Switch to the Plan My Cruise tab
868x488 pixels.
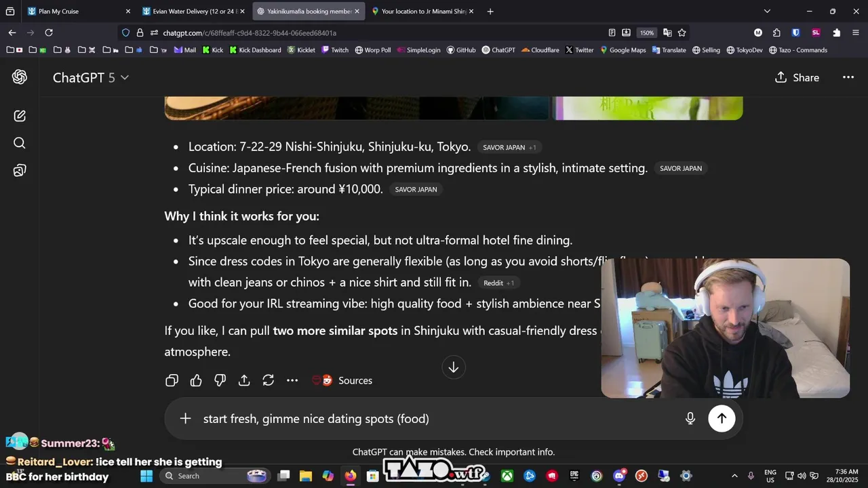click(71, 11)
